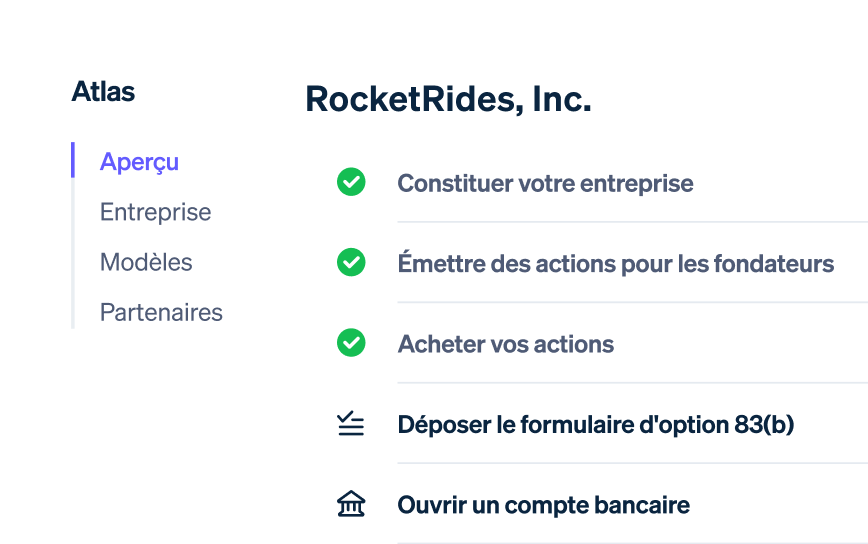Click the divider under Constituer votre entreprise

[632, 222]
